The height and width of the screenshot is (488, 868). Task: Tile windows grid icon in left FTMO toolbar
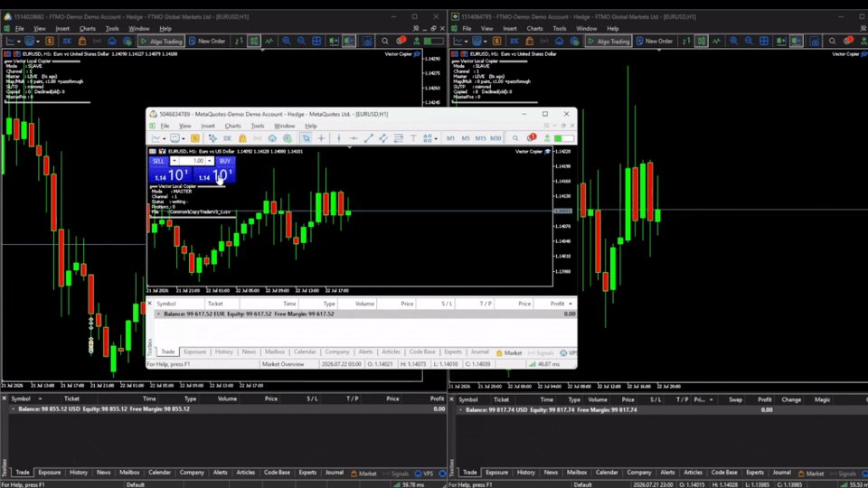pyautogui.click(x=316, y=41)
